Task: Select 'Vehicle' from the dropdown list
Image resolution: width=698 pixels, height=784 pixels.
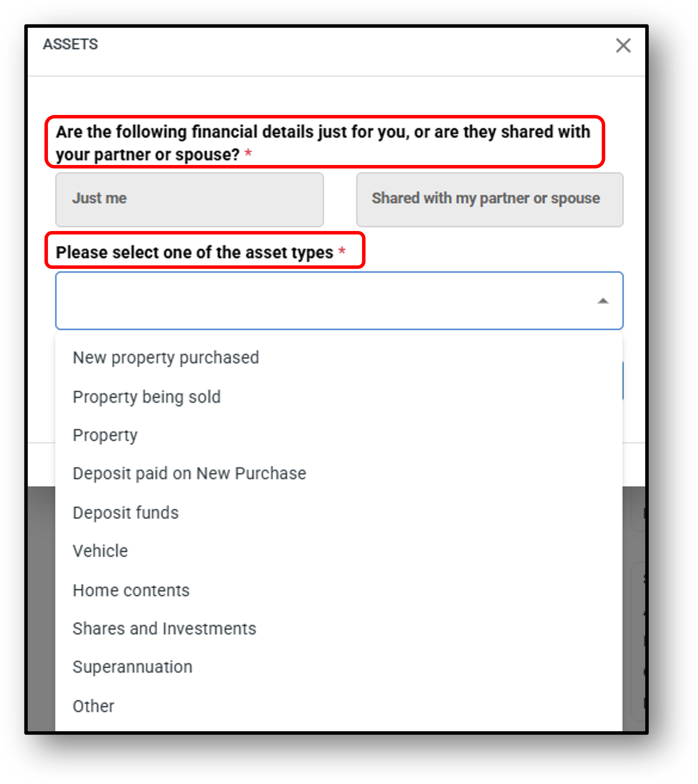Action: click(100, 551)
